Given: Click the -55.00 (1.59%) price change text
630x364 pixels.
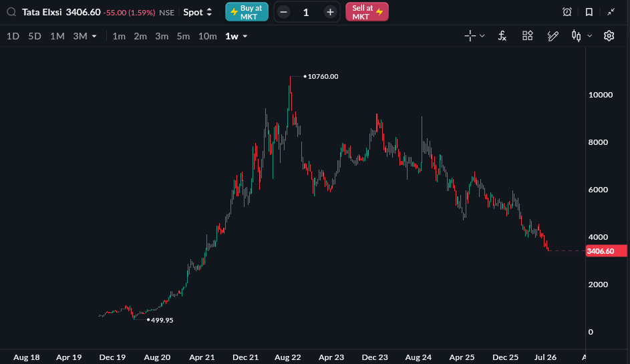Looking at the screenshot, I should [x=129, y=13].
